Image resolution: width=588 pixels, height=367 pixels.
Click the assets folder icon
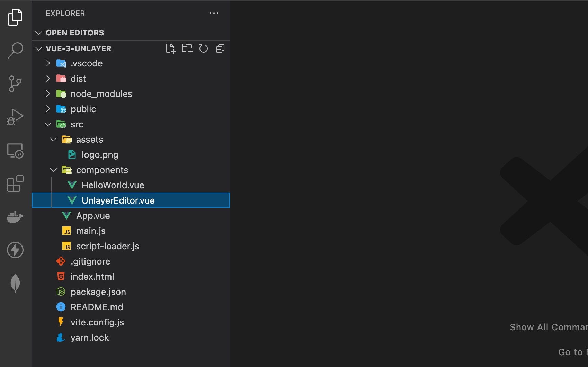click(x=67, y=140)
